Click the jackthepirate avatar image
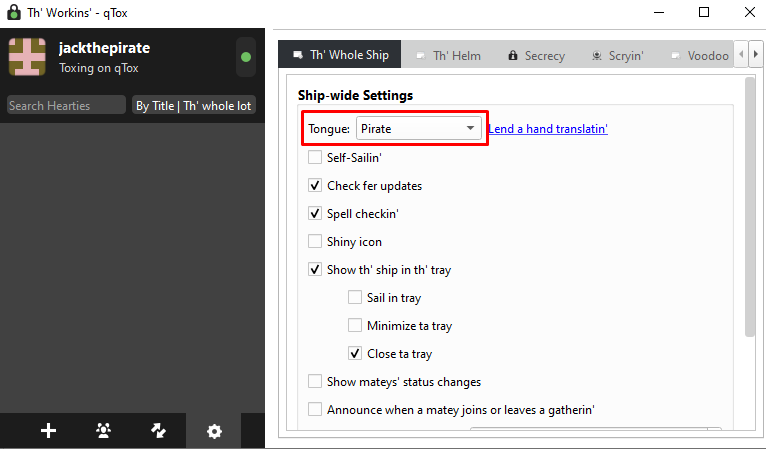This screenshot has height=449, width=766. click(27, 57)
